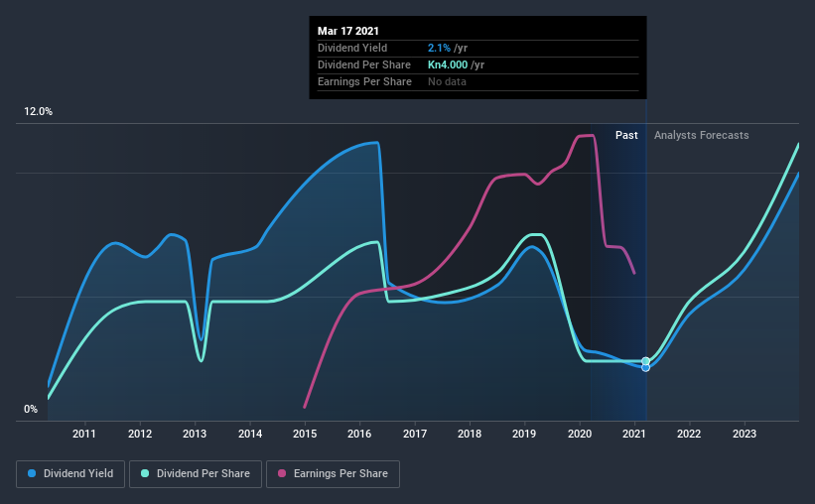The width and height of the screenshot is (815, 504).
Task: Select the Past section label
Action: pyautogui.click(x=626, y=135)
